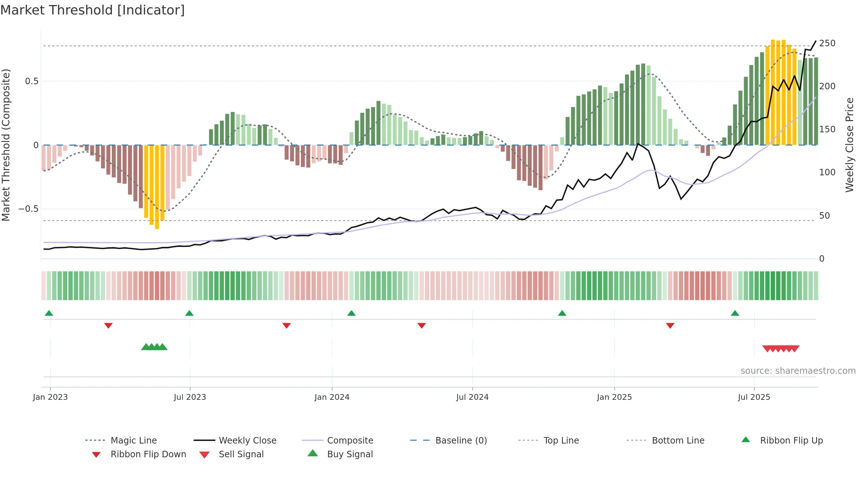Click the Jul 2025 x-axis label
Image resolution: width=868 pixels, height=488 pixels.
tap(754, 397)
